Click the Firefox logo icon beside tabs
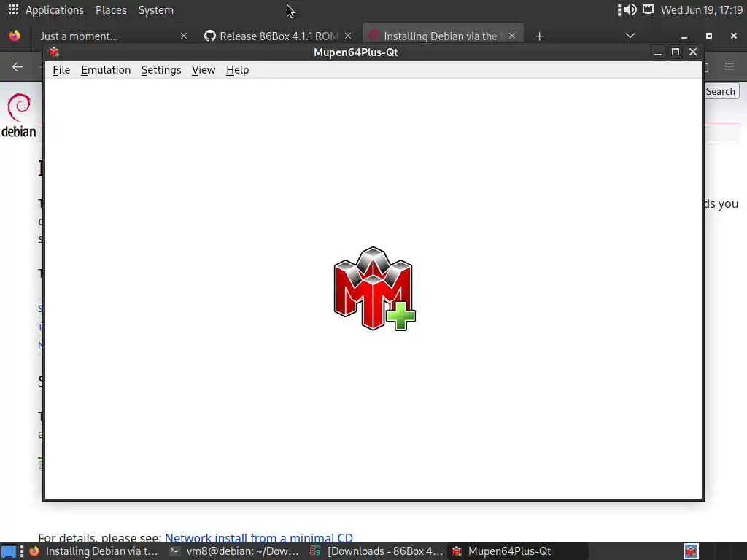 [15, 36]
